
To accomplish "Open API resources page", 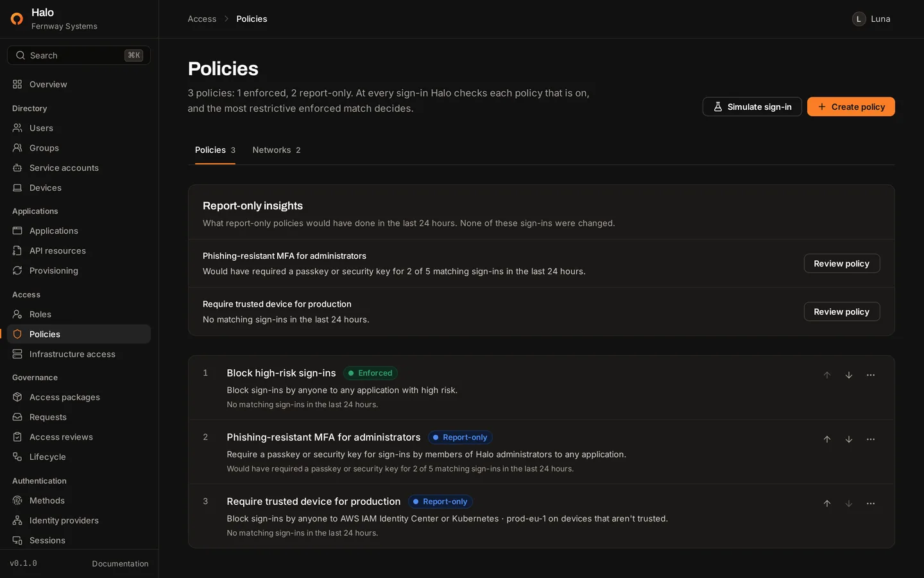I will pos(79,250).
